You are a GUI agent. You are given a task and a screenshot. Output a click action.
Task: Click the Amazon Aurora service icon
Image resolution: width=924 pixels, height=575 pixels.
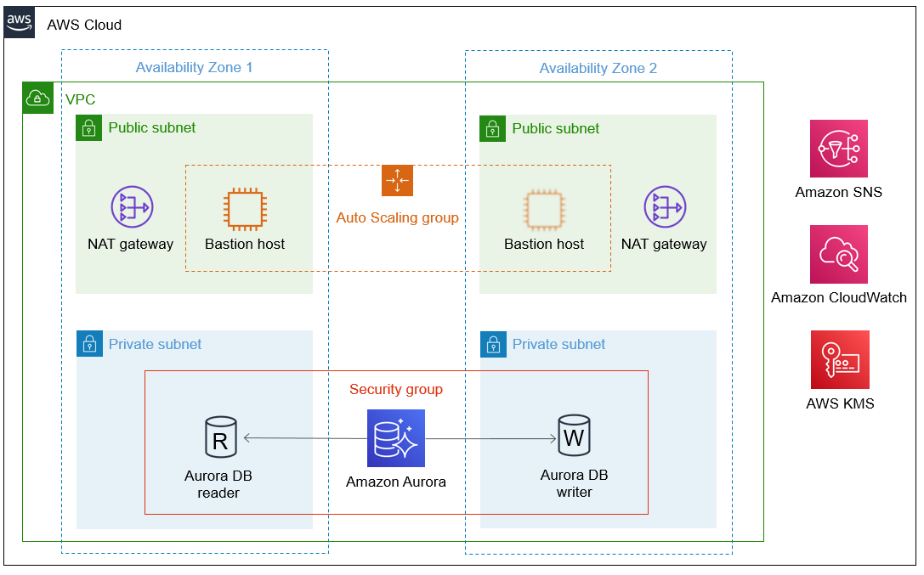pyautogui.click(x=396, y=437)
